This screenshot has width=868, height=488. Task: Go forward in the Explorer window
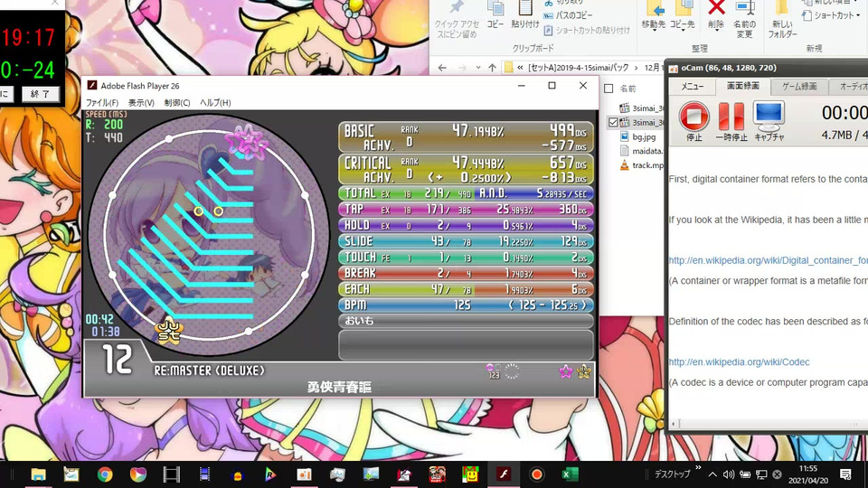pos(462,68)
